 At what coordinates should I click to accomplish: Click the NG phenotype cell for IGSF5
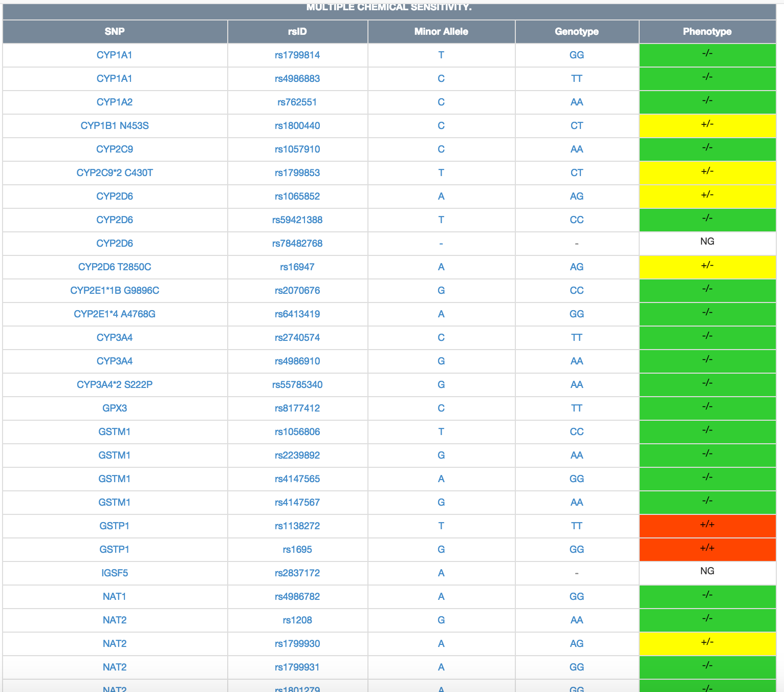click(x=707, y=573)
